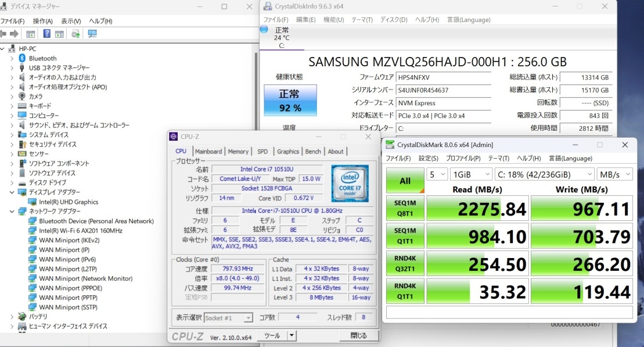Run the SEQ1M Q8T1 benchmark button
This screenshot has width=644, height=347.
click(405, 209)
